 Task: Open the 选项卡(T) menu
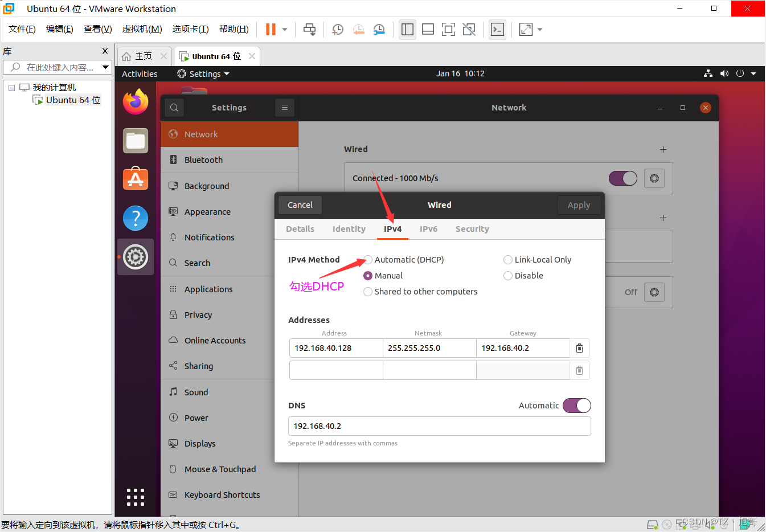191,29
